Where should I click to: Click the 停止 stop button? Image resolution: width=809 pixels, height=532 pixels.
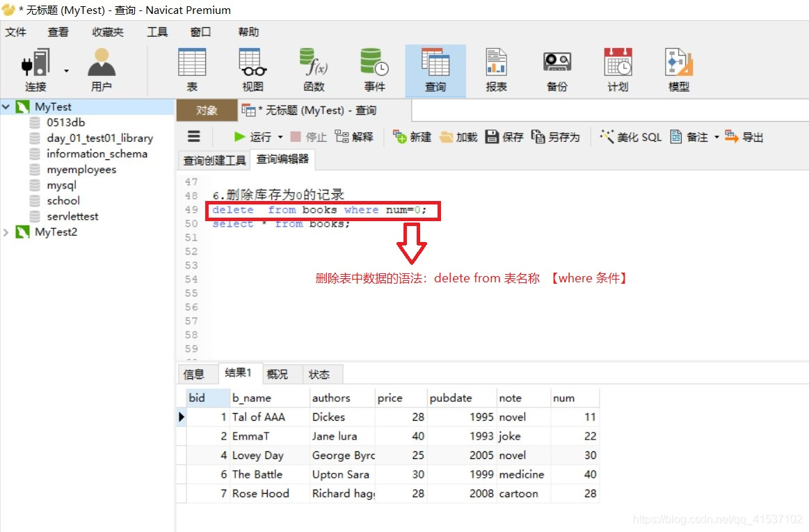click(309, 137)
